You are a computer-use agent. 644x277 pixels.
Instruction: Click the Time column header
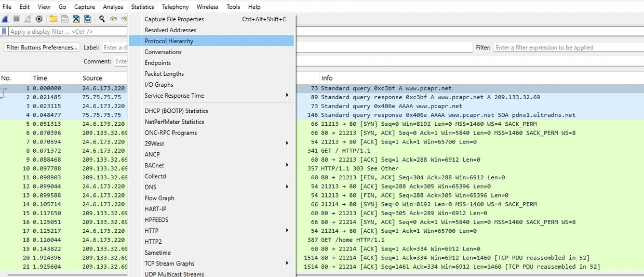coord(41,78)
